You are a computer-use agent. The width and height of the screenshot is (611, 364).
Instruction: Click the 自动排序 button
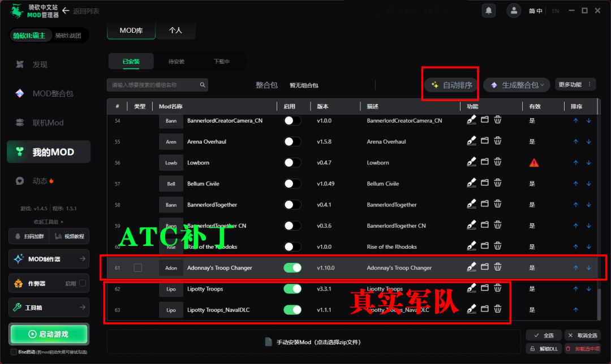451,85
